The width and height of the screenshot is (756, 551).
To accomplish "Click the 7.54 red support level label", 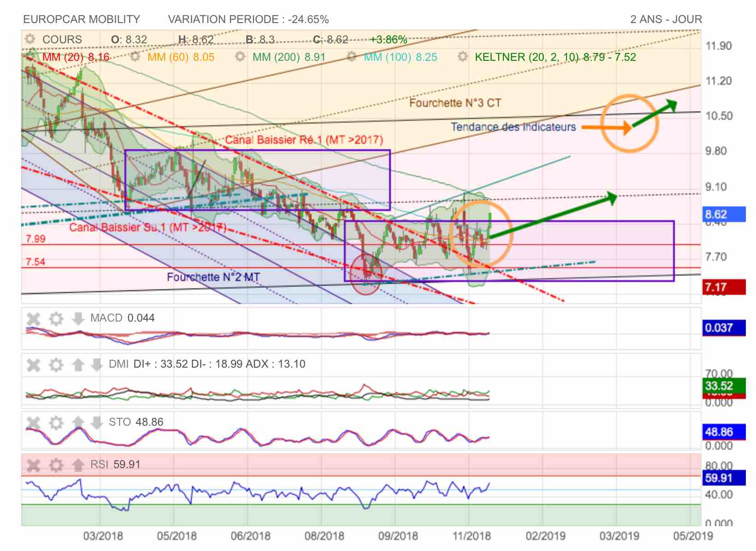I will 35,262.
